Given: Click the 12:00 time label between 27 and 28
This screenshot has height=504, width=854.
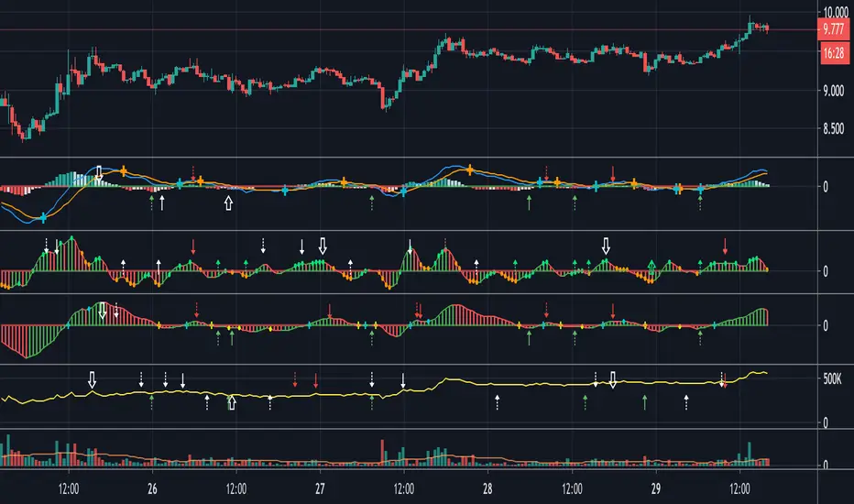Looking at the screenshot, I should coord(404,488).
